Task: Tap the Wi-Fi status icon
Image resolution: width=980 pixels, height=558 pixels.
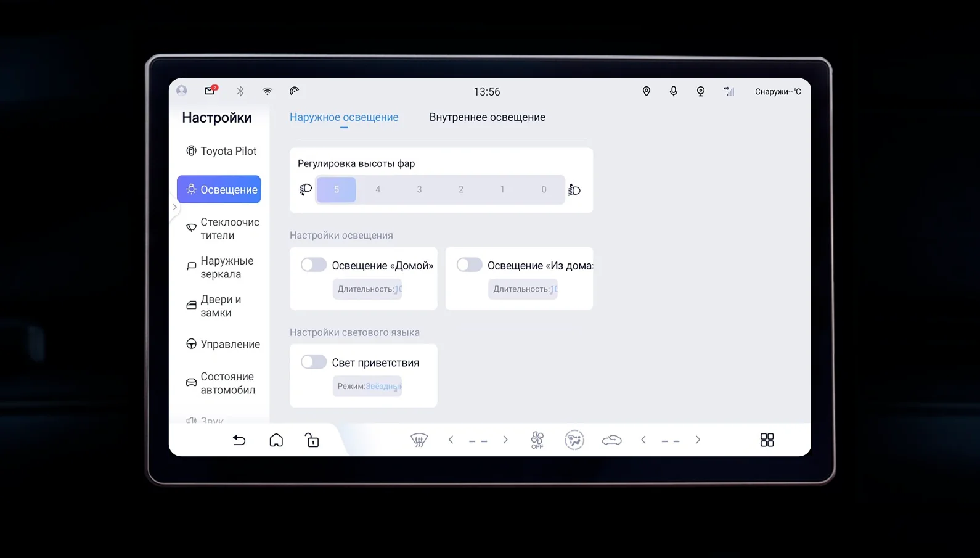Action: pyautogui.click(x=267, y=91)
